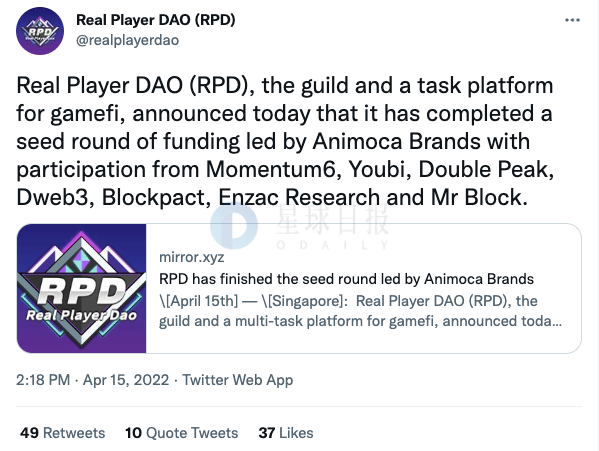Screen dimensions: 599x451
Task: Click the 'Real Player Dao' caption in the card image
Action: pos(81,315)
